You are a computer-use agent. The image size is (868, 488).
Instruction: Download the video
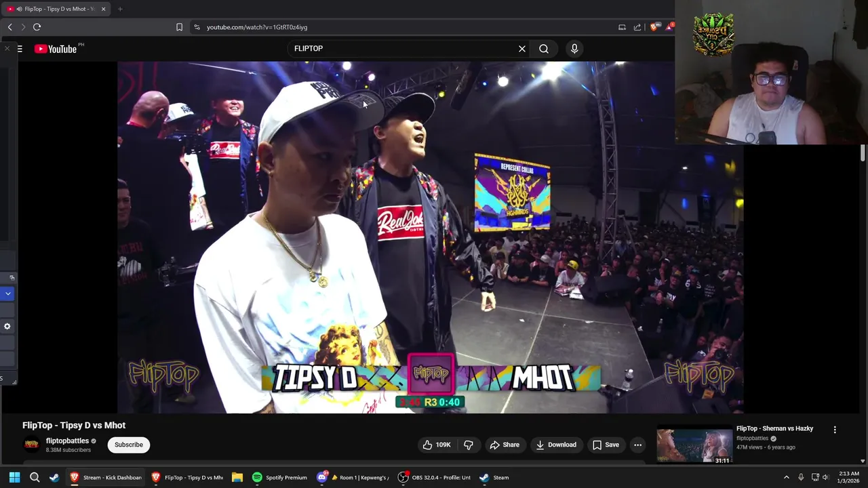[x=556, y=445]
